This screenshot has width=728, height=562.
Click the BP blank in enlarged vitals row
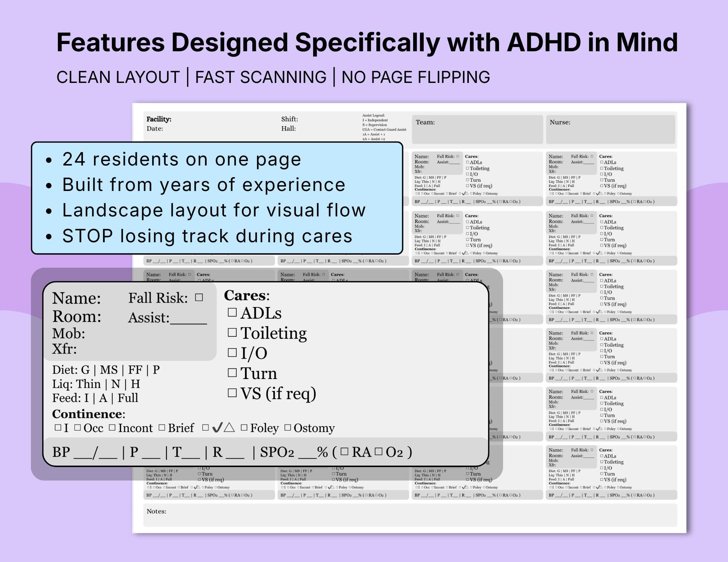point(95,453)
